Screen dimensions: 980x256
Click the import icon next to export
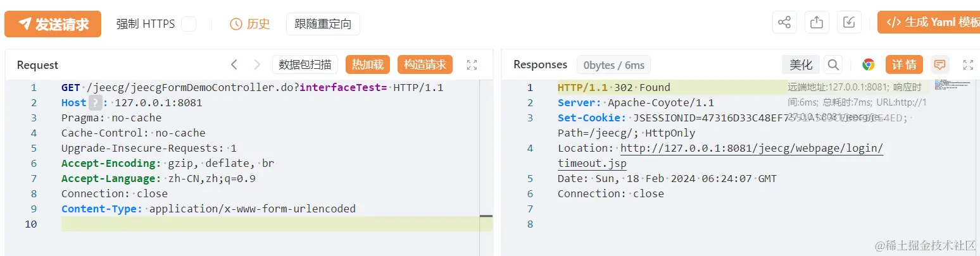click(x=849, y=23)
